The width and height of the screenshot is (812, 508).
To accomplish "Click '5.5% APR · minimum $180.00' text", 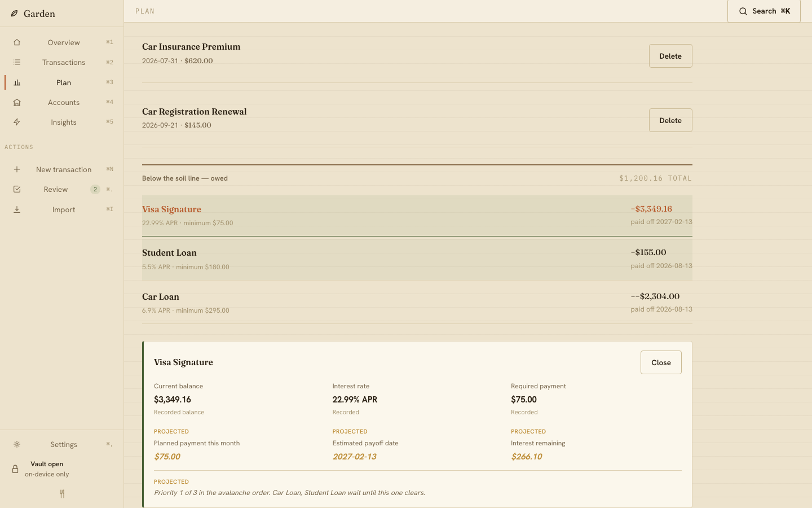I will pos(186,267).
